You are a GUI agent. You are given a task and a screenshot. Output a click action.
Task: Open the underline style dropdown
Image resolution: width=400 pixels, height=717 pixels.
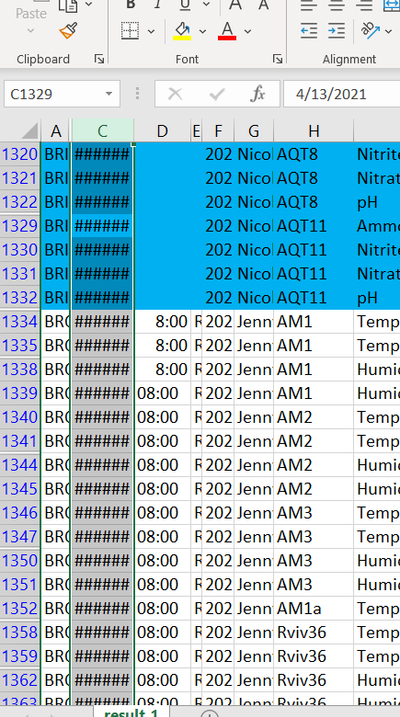point(206,5)
